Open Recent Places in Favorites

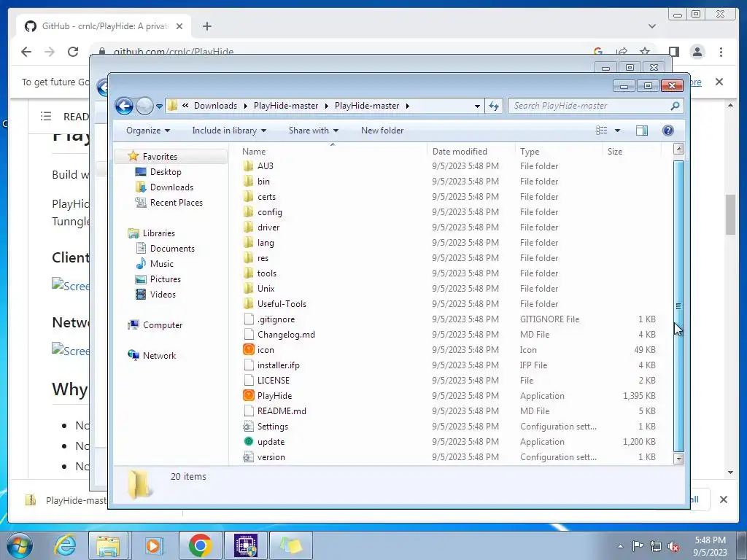tap(176, 203)
